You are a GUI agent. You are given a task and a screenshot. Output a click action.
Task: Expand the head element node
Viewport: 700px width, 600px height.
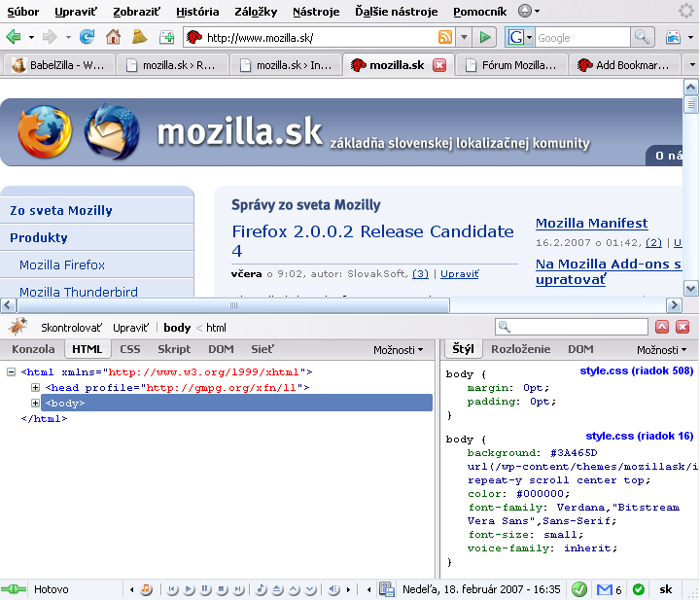click(x=35, y=387)
